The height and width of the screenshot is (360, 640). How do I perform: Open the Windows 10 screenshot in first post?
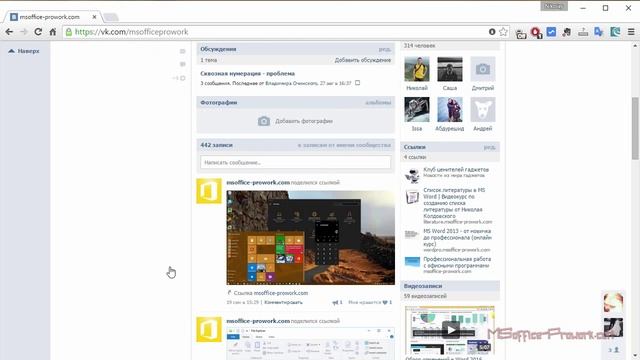(311, 238)
